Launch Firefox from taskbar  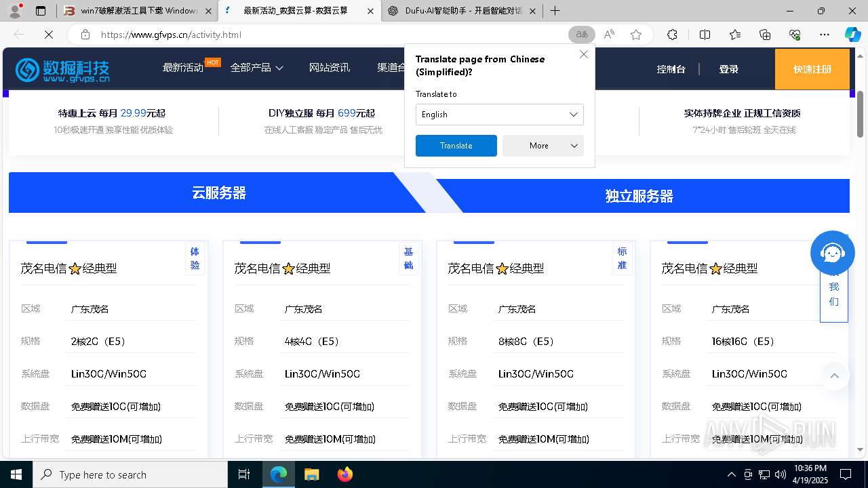344,474
